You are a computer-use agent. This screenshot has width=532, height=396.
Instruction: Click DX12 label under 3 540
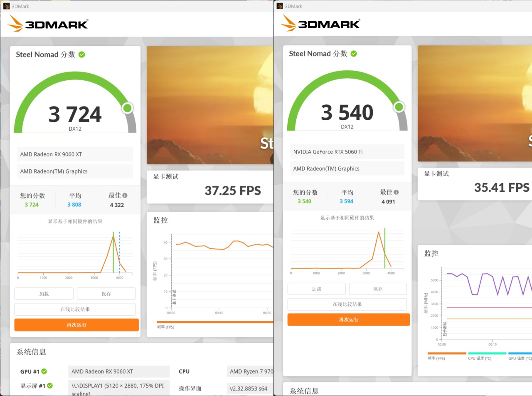(347, 127)
